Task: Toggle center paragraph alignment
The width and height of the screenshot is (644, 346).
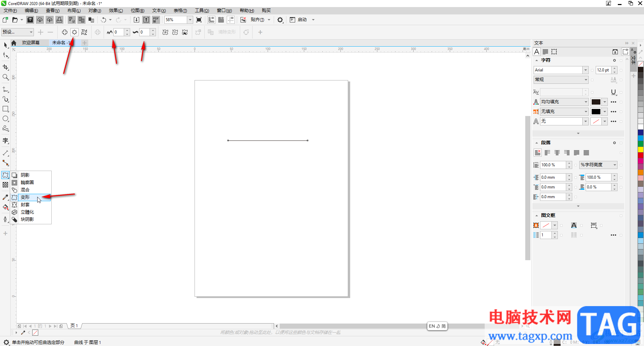Action: point(557,153)
